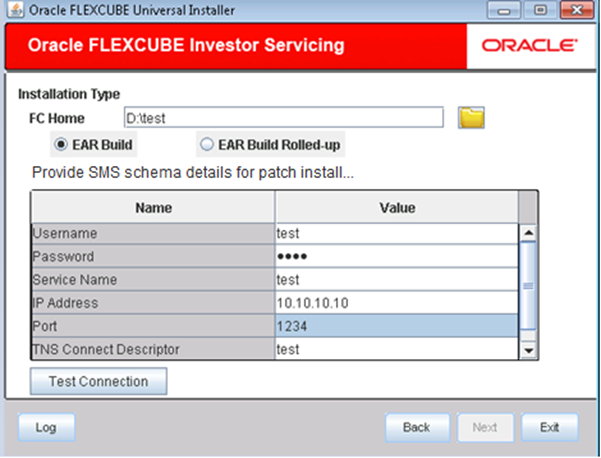Click the table scrollbar down arrow
The image size is (601, 458).
[528, 350]
